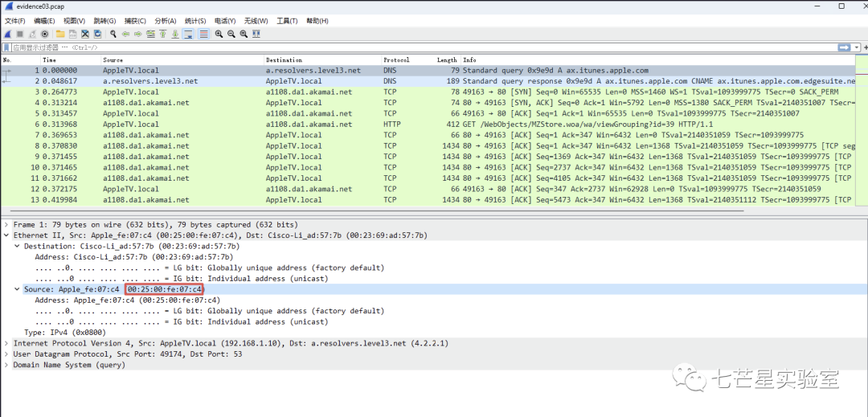Click the display filter bookmark icon

tap(7, 47)
